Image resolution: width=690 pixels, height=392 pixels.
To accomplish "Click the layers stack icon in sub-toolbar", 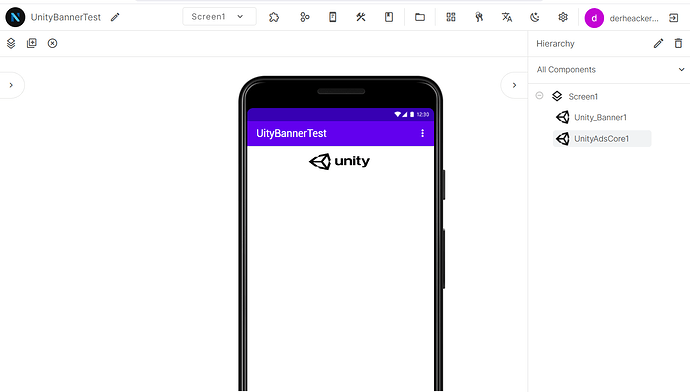I will tap(11, 43).
